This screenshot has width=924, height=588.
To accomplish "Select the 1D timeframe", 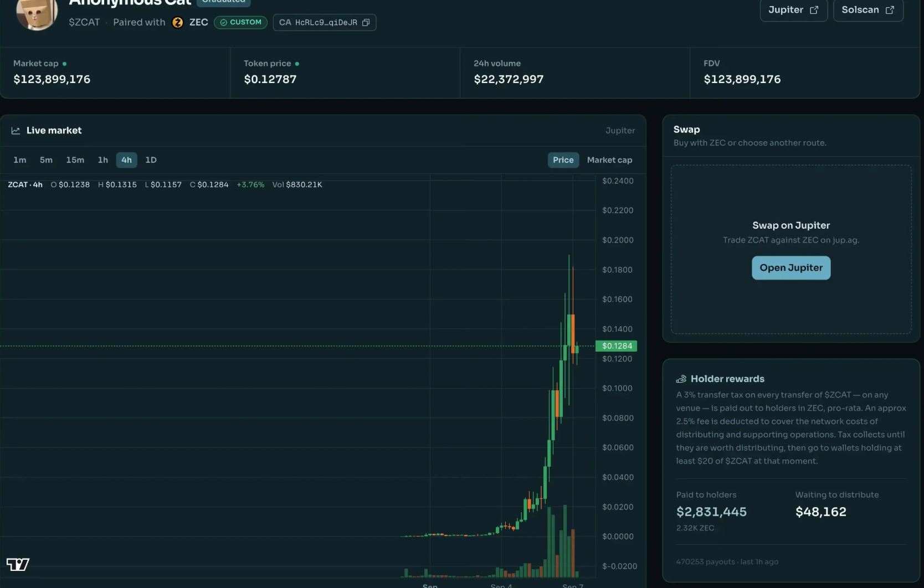I will [x=151, y=160].
